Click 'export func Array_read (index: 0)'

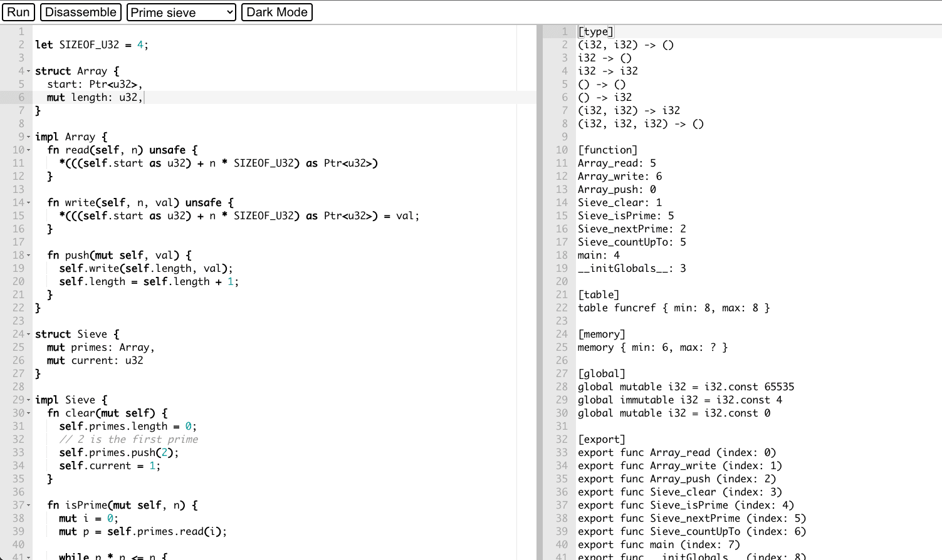click(677, 452)
